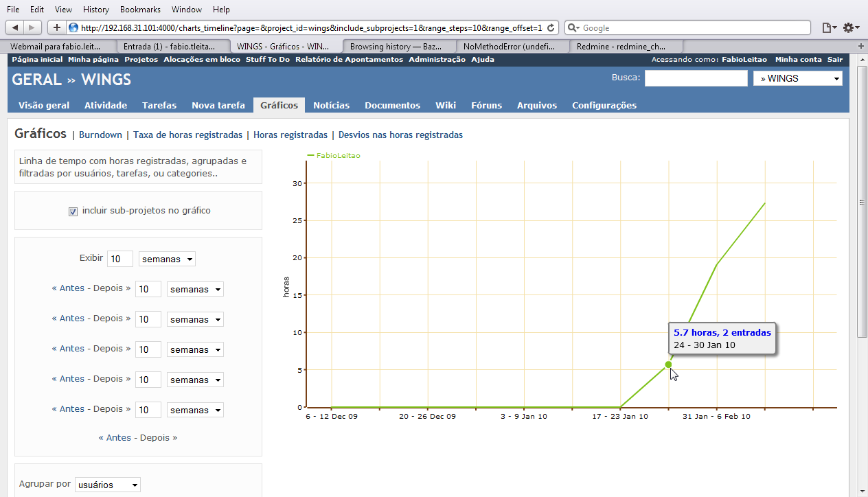This screenshot has width=868, height=497.
Task: Click the add bookmark plus button
Action: point(57,27)
